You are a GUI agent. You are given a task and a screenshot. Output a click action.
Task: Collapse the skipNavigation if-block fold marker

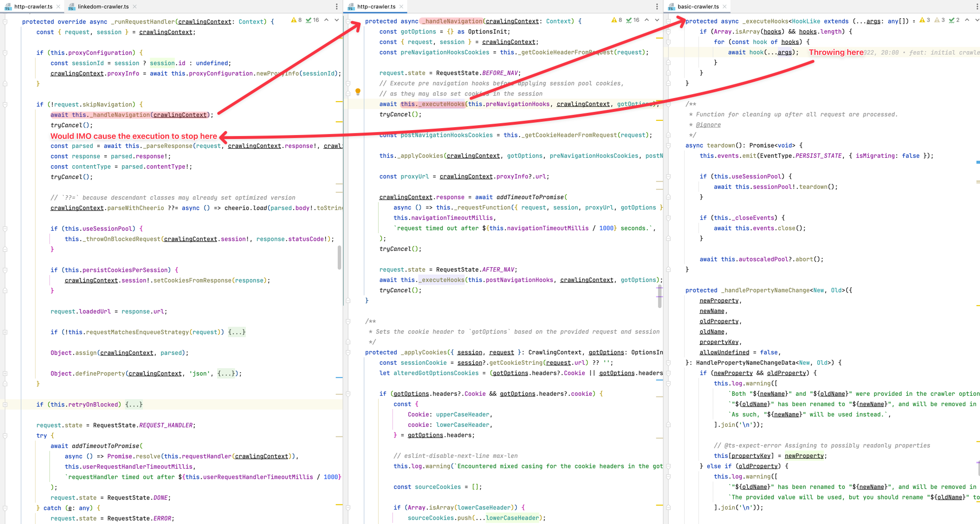coord(5,105)
